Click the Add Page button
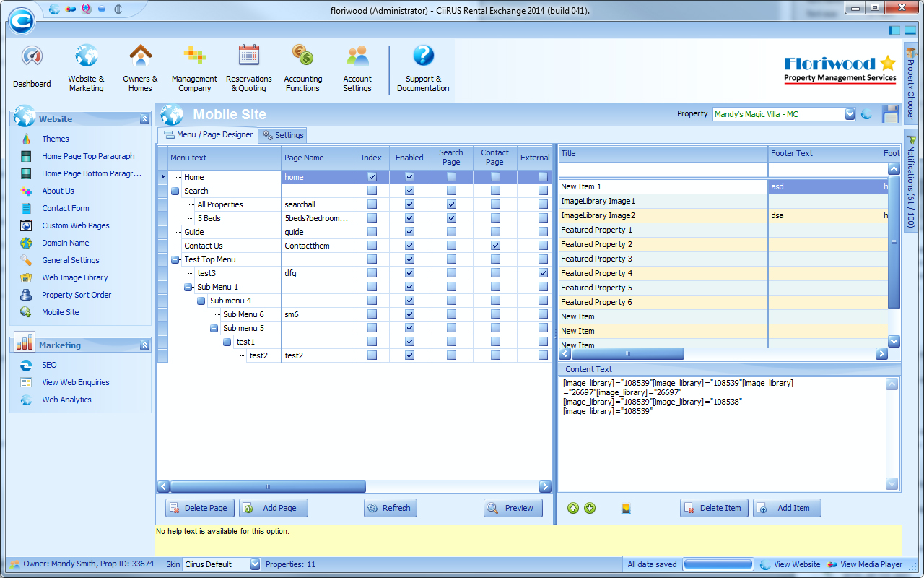 tap(273, 508)
